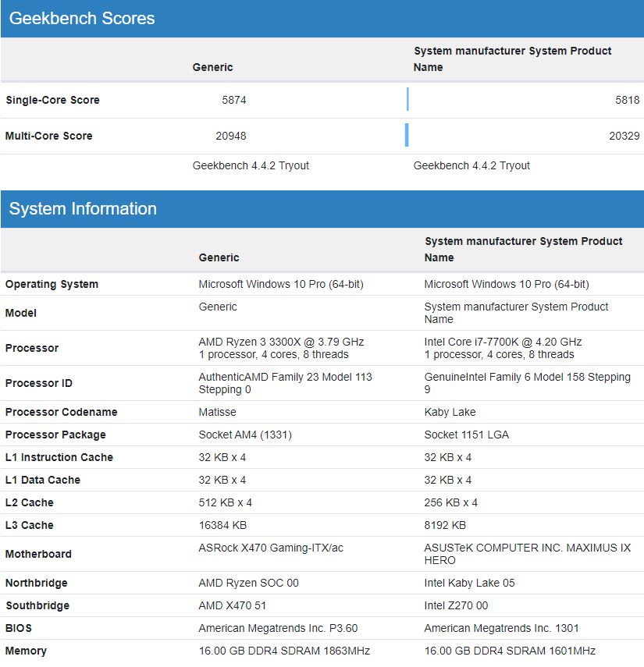
Task: Select 'Intel Core i7-7700K @ 4.20 GHz'
Action: coord(503,342)
